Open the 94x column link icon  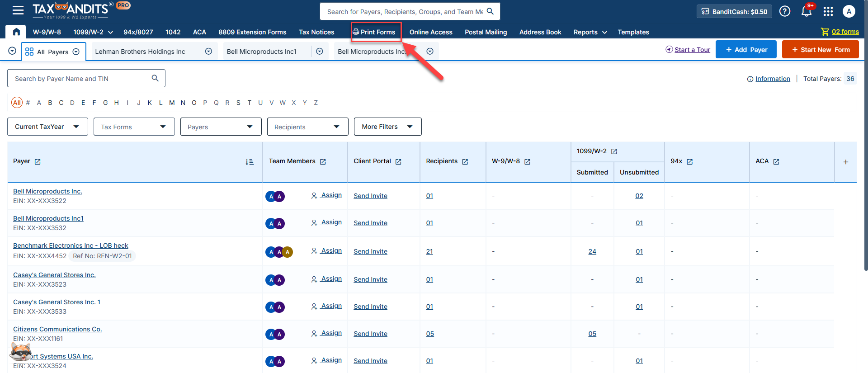coord(689,162)
